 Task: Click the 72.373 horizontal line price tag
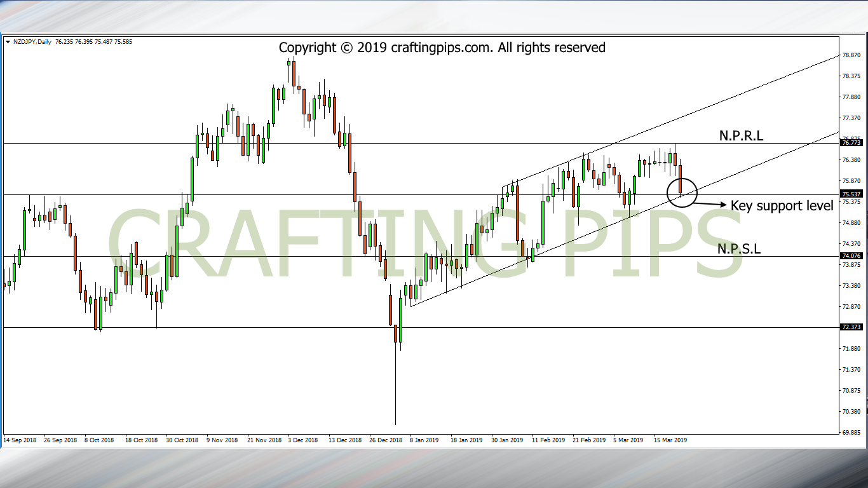850,327
